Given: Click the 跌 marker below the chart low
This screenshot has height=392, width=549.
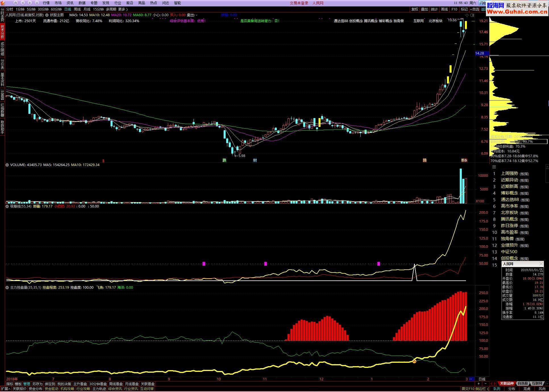Looking at the screenshot, I should coord(224,160).
